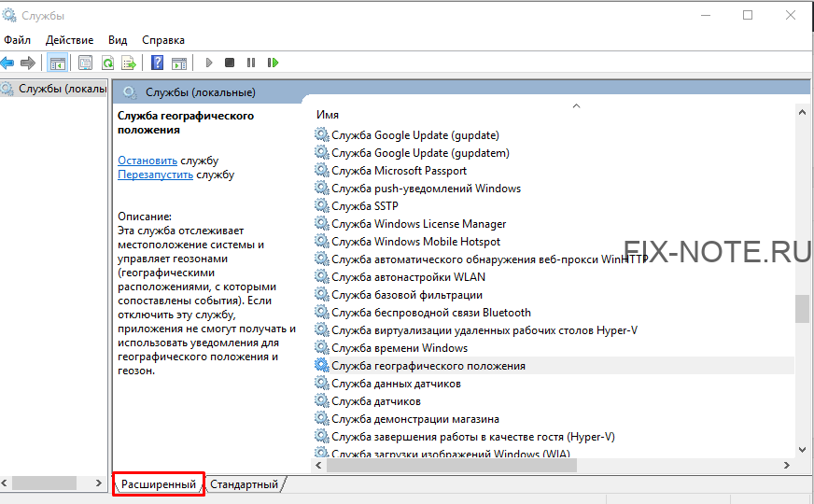Open Help with the blue question mark icon
814x504 pixels.
tap(157, 63)
